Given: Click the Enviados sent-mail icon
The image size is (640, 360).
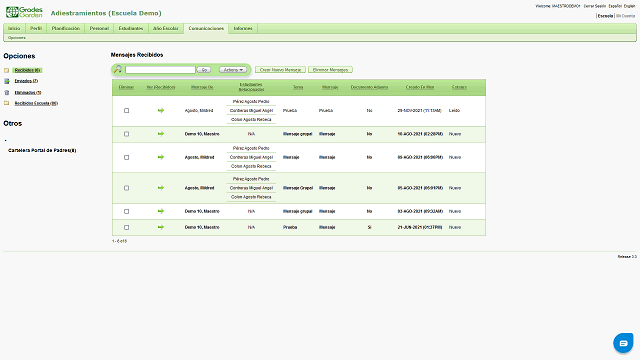Looking at the screenshot, I should pyautogui.click(x=7, y=81).
